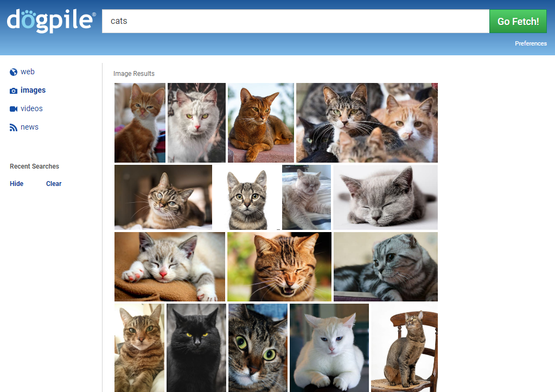Click inside the search box containing cats
This screenshot has height=392, width=555.
(x=296, y=21)
